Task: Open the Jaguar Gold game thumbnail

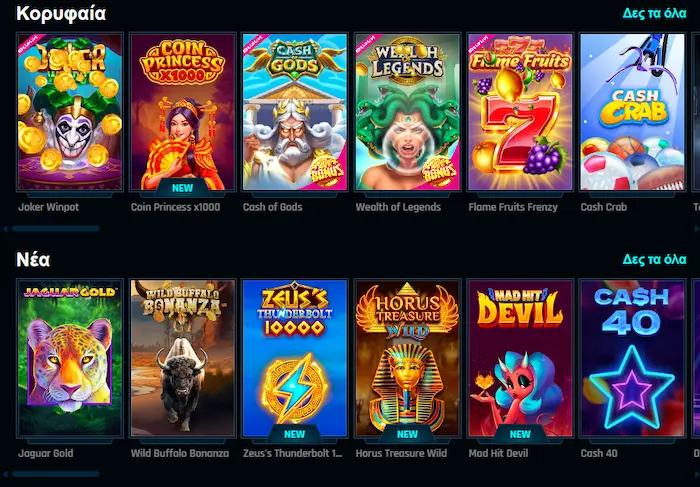Action: pyautogui.click(x=70, y=358)
